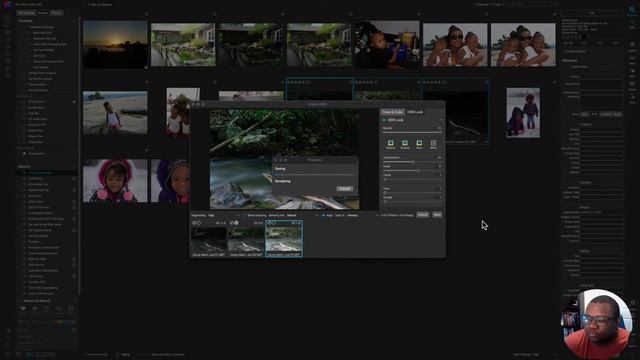Viewport: 640px width, 360px height.
Task: Toggle the HDR Look pane on/off indicator
Action: tap(384, 120)
